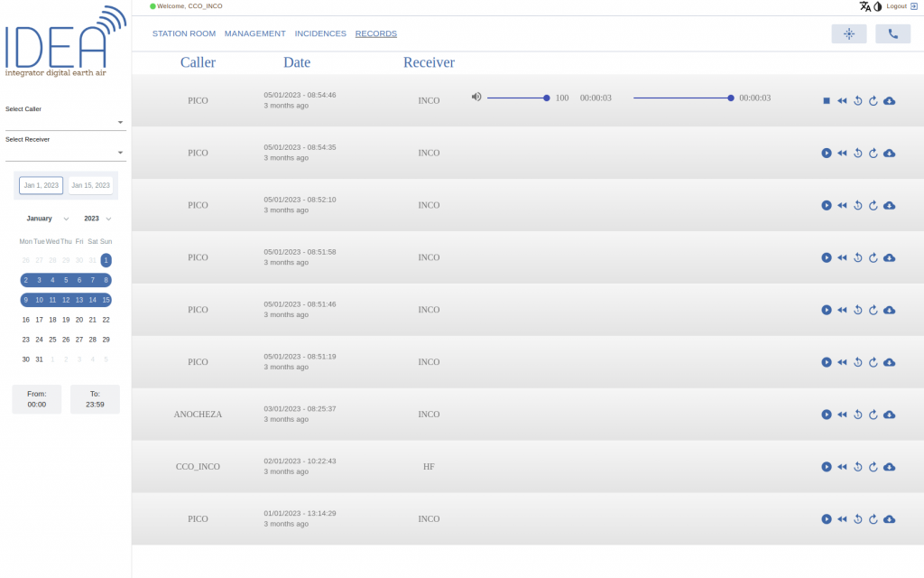924x578 pixels.
Task: Click the crosshair locate button
Action: tap(848, 34)
